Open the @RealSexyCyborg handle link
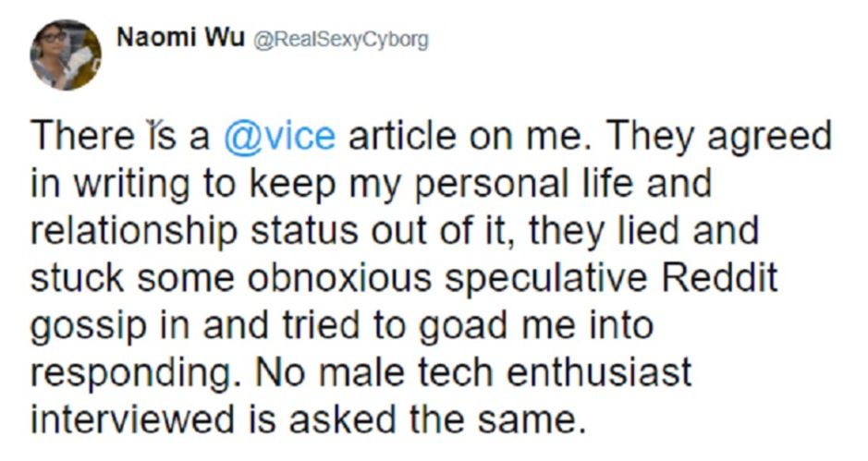 coord(340,40)
